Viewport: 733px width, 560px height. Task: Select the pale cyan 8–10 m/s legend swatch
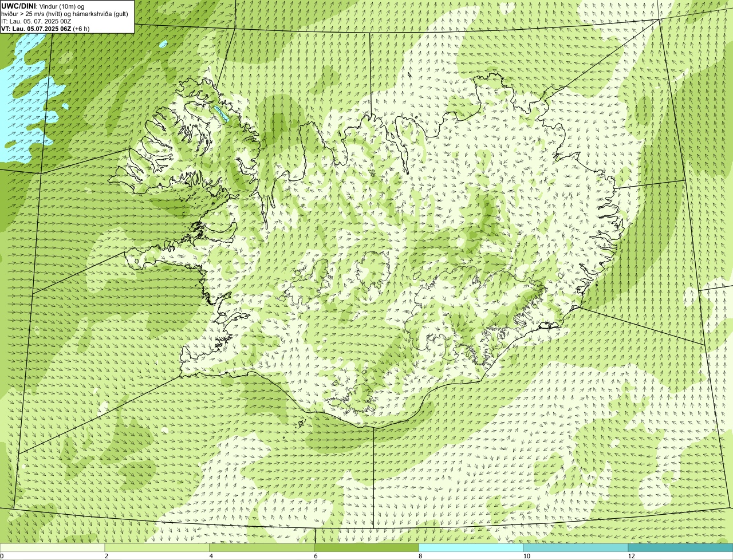(x=471, y=547)
